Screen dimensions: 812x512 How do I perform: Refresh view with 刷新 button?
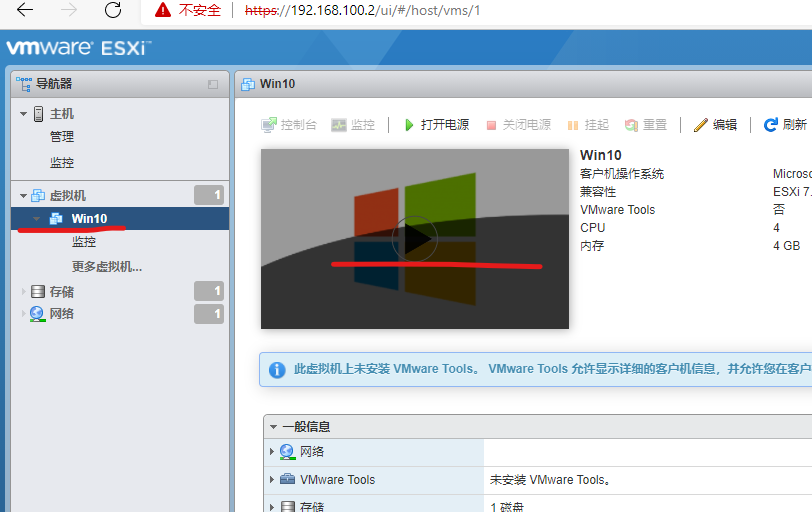[786, 125]
